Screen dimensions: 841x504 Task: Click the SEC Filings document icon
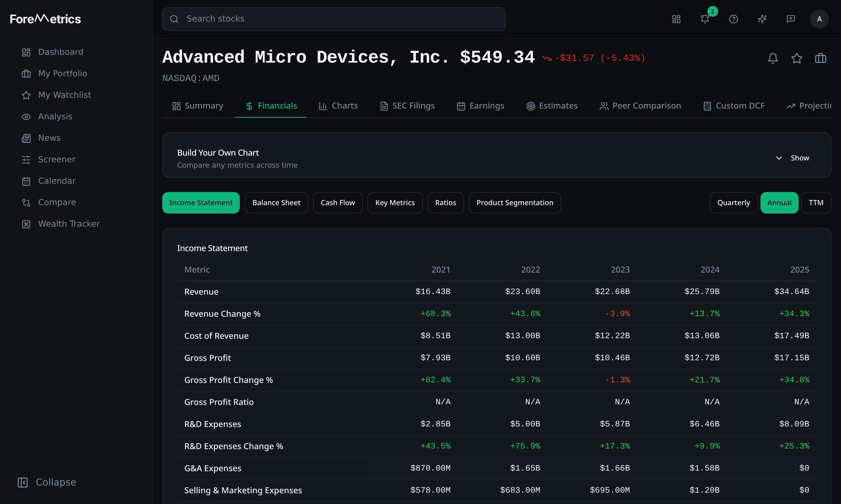[384, 106]
